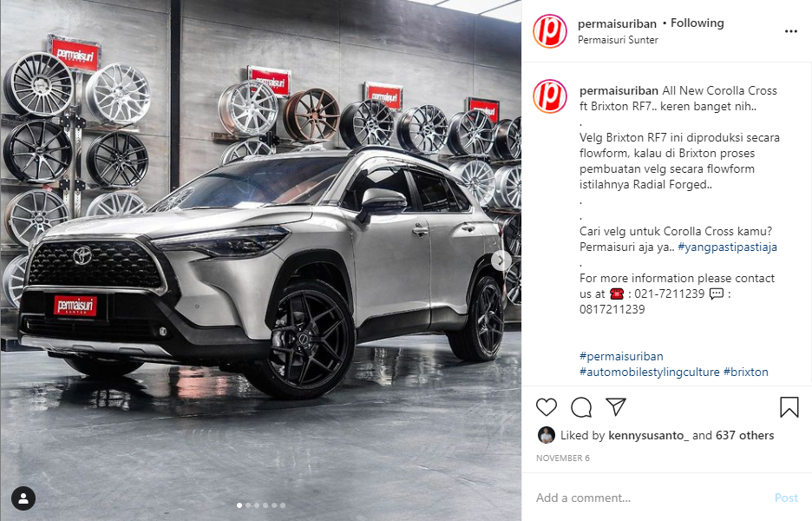View kennysusanto_ profile from likes
This screenshot has width=812, height=521.
tap(648, 435)
